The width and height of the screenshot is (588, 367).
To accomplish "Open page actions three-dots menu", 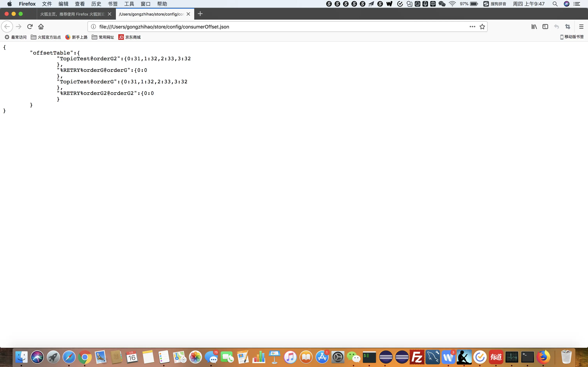I will pos(472,27).
